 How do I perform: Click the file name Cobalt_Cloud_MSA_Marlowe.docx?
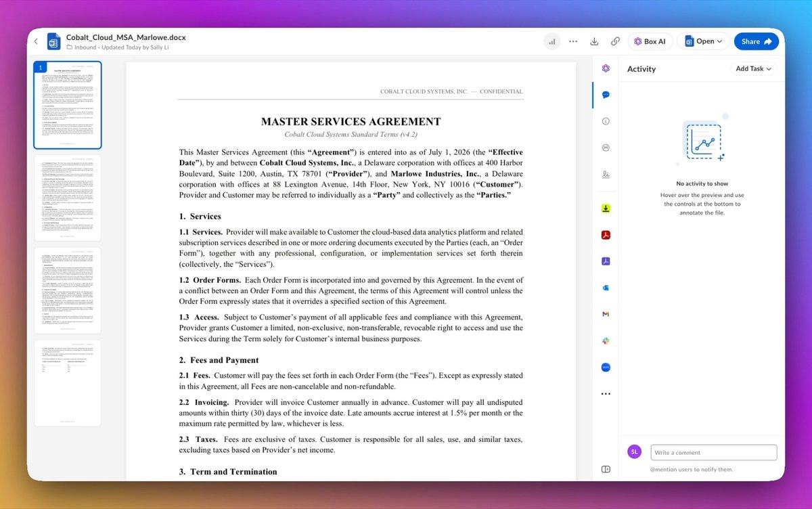click(126, 37)
